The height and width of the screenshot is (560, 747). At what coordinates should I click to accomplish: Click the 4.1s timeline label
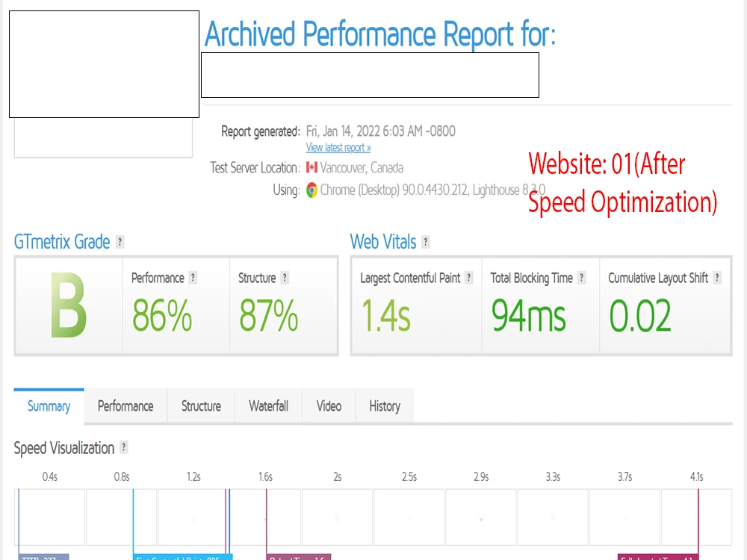point(696,476)
